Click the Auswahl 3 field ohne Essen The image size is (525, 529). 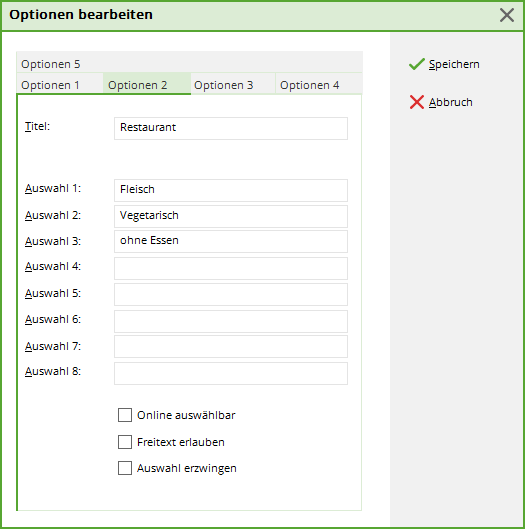(x=231, y=241)
